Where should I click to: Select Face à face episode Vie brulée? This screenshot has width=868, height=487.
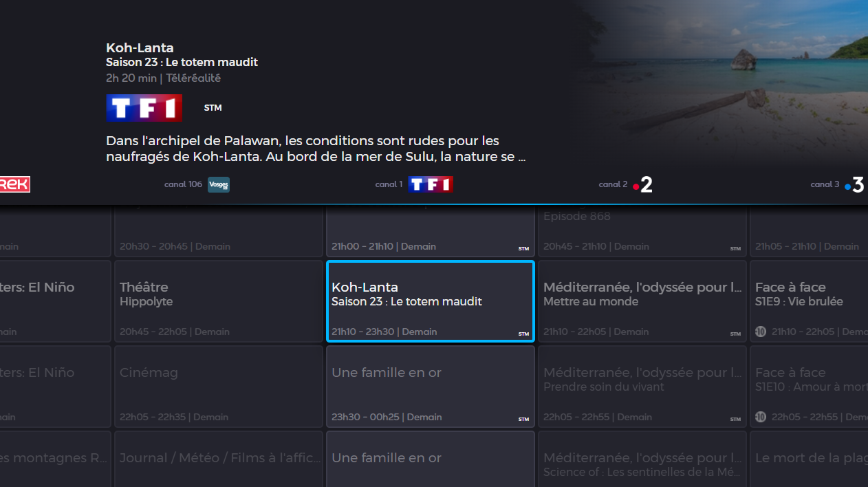tap(812, 301)
